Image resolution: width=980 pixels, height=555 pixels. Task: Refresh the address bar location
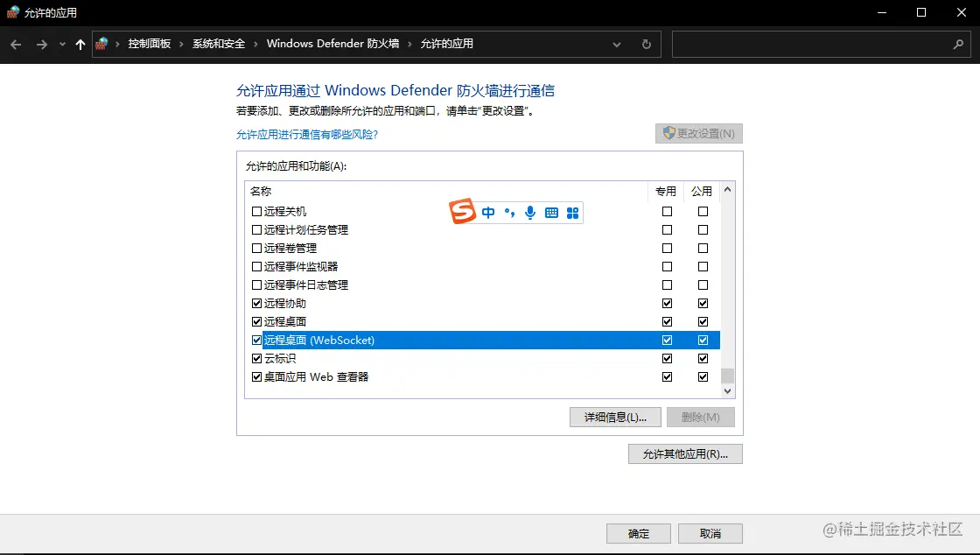click(647, 45)
